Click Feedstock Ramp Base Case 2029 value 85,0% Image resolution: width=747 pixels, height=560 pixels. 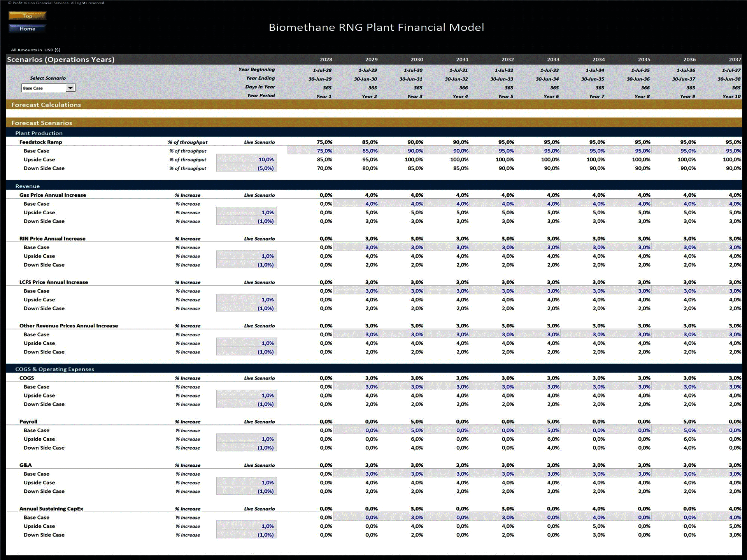click(356, 151)
